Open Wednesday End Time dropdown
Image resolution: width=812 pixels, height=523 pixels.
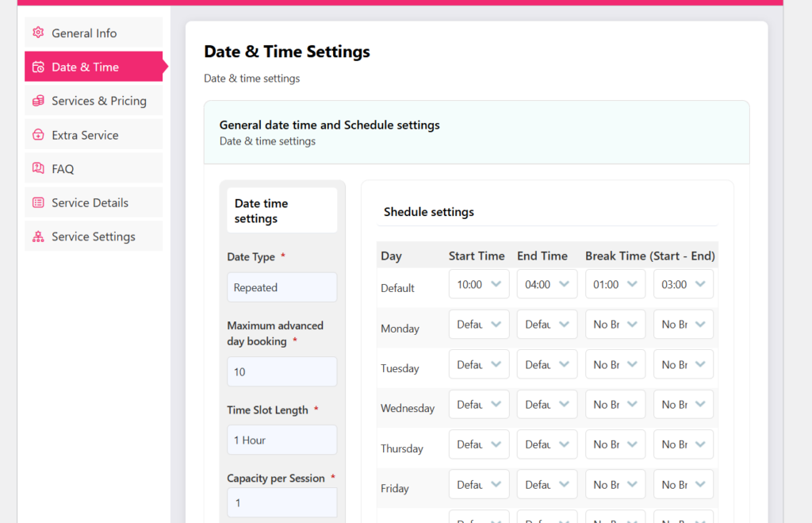547,404
